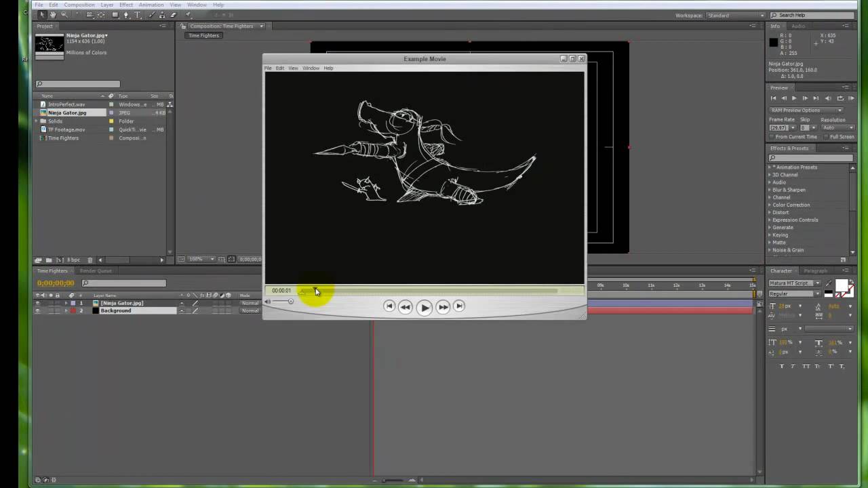Enable From Current Time checkbox
This screenshot has width=868, height=488.
tap(772, 137)
